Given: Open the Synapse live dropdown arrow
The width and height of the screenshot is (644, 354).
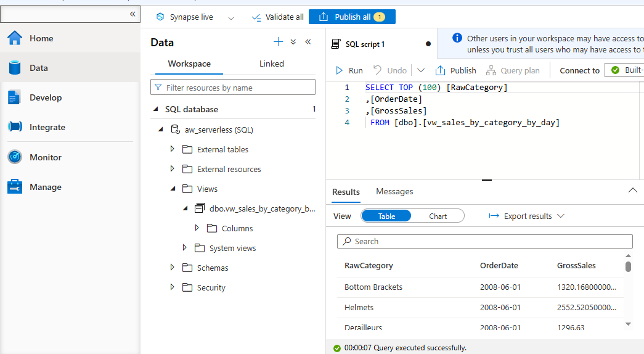Looking at the screenshot, I should [x=231, y=18].
